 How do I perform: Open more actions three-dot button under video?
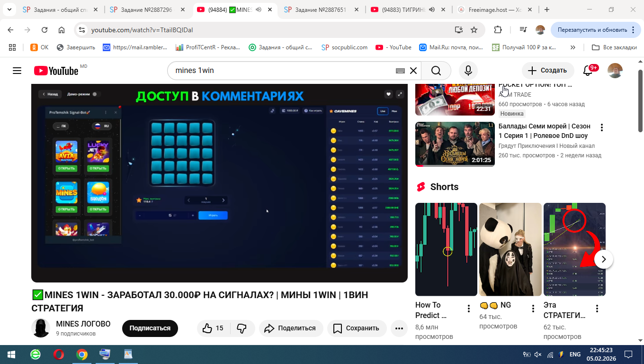399,328
